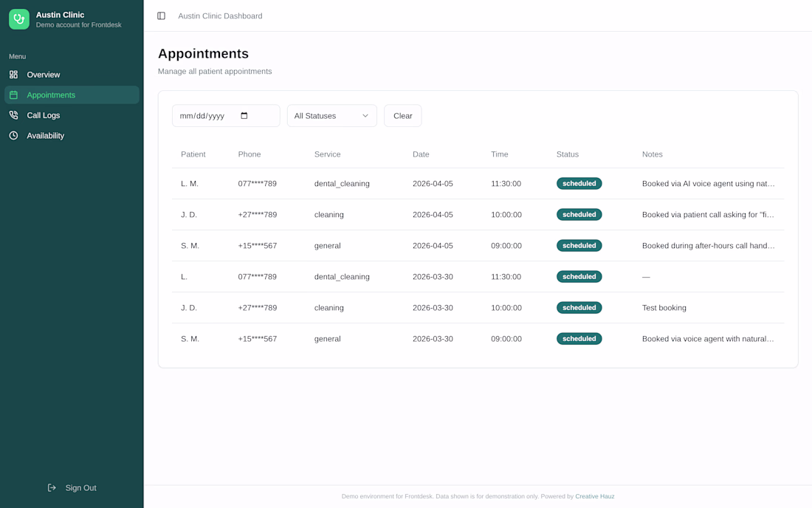This screenshot has height=508, width=812.
Task: Click the Appointments calendar icon in sidebar
Action: (13, 95)
